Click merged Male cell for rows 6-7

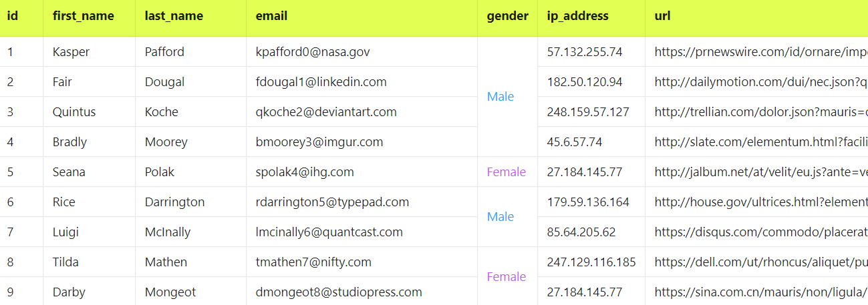[508, 217]
